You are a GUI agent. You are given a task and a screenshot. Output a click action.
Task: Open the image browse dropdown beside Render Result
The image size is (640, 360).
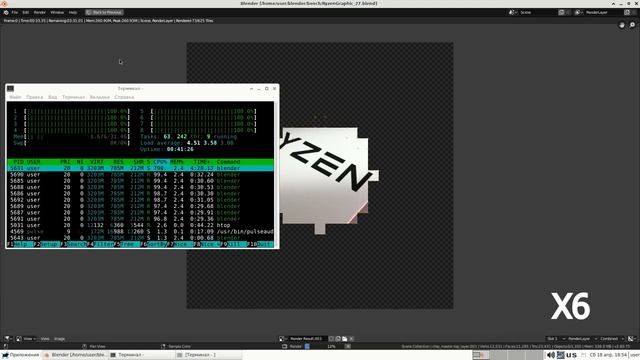tap(282, 338)
